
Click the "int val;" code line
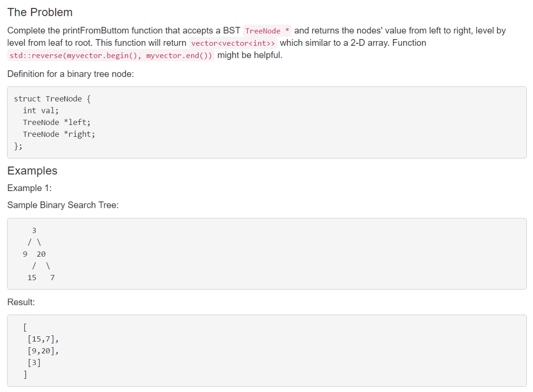[x=41, y=110]
